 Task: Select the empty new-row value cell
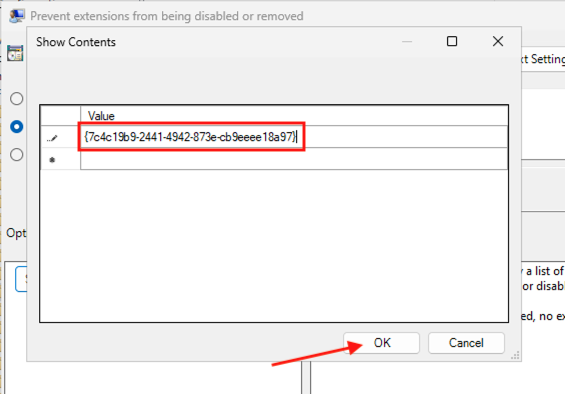click(x=294, y=159)
